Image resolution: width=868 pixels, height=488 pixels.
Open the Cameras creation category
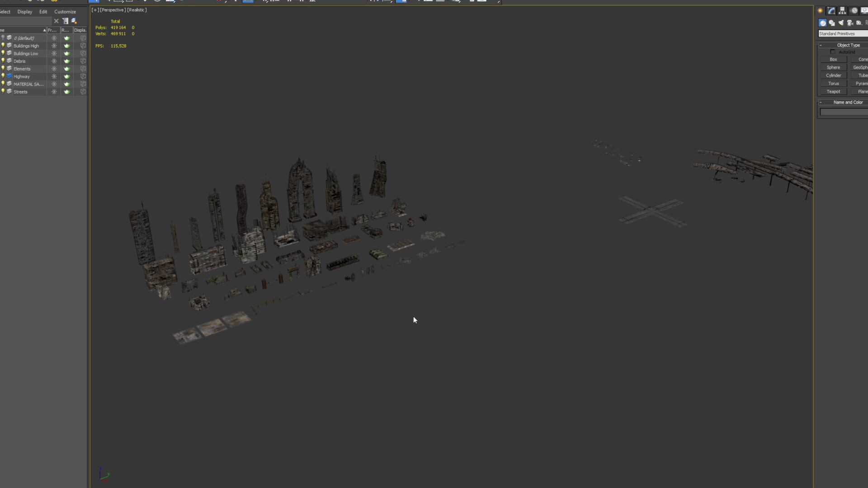(850, 23)
